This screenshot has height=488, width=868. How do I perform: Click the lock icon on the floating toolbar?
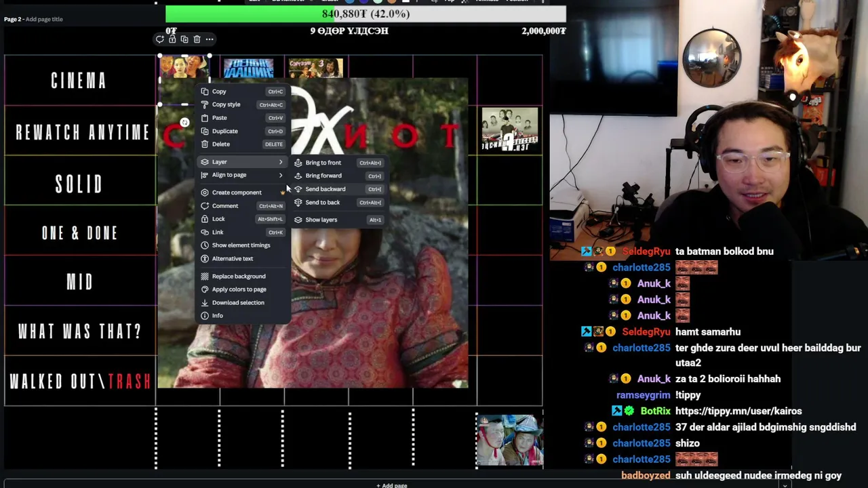point(172,39)
